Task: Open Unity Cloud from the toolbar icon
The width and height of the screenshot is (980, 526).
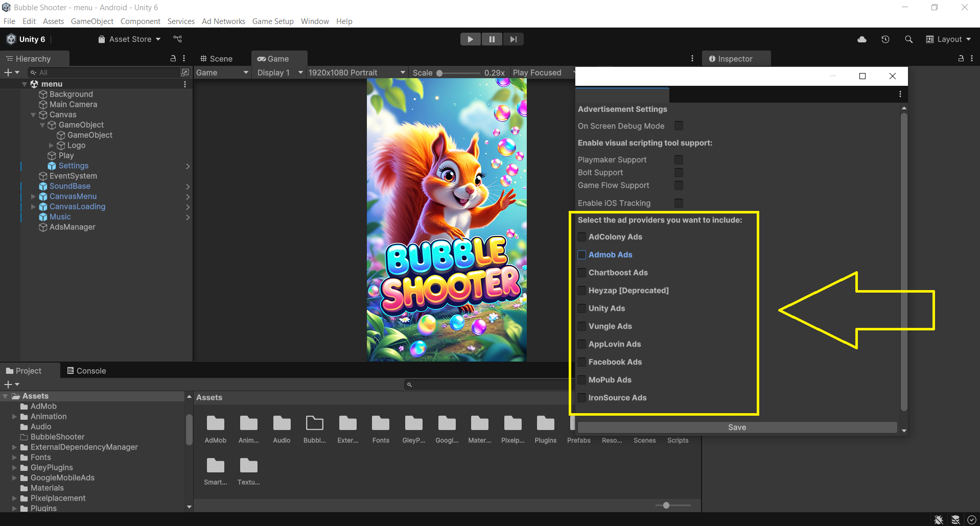Action: click(x=861, y=39)
